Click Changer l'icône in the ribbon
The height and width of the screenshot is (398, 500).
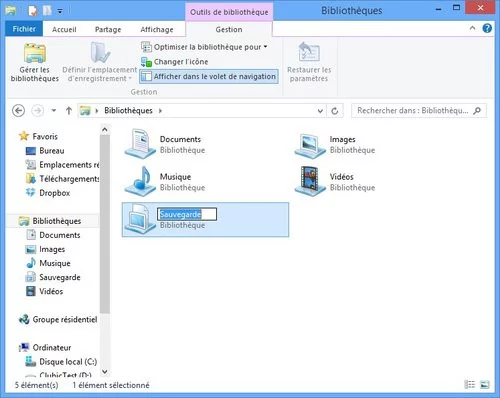click(x=174, y=62)
